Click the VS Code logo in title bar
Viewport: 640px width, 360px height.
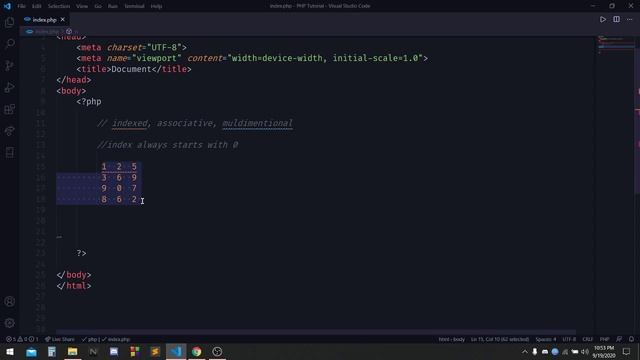click(x=7, y=6)
